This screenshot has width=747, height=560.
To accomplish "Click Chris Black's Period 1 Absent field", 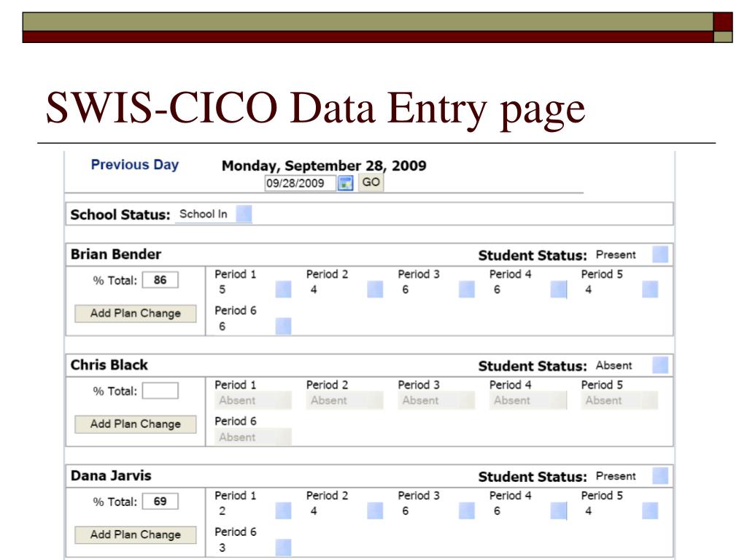I will (x=252, y=400).
